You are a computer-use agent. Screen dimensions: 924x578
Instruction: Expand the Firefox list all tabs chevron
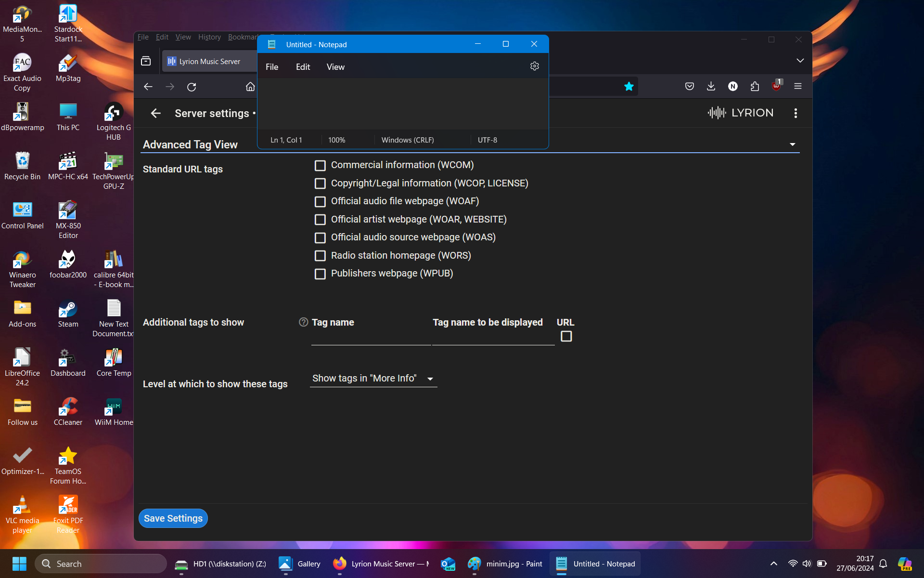(x=800, y=61)
